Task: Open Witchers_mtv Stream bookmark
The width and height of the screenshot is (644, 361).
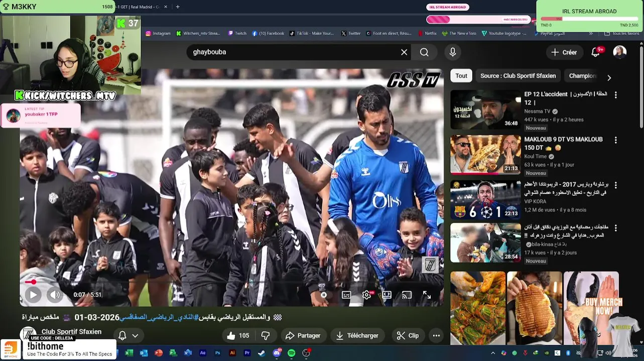Action: coord(198,34)
